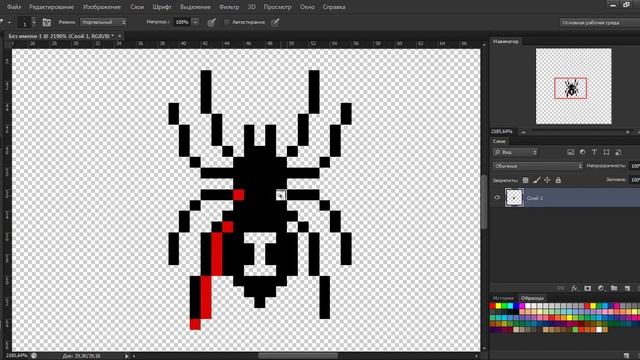Pick the pure blue swatch in top row
Screen dimensions: 640x360
[516, 306]
